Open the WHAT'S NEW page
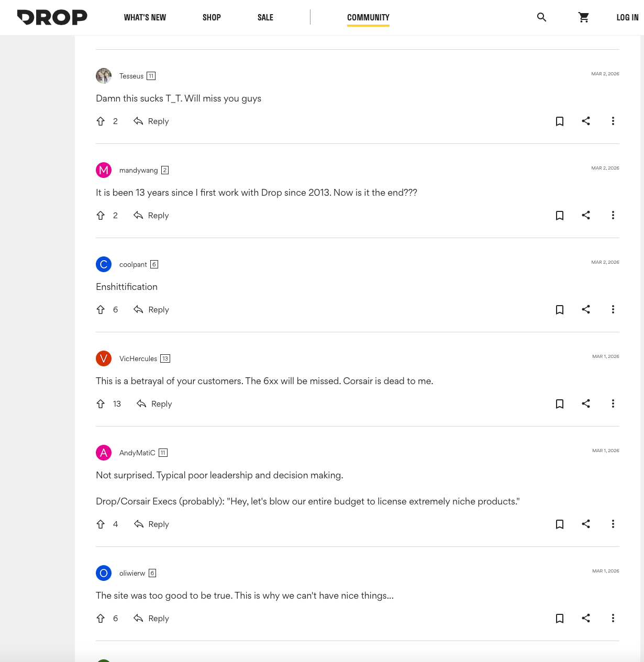644x662 pixels. pos(145,17)
